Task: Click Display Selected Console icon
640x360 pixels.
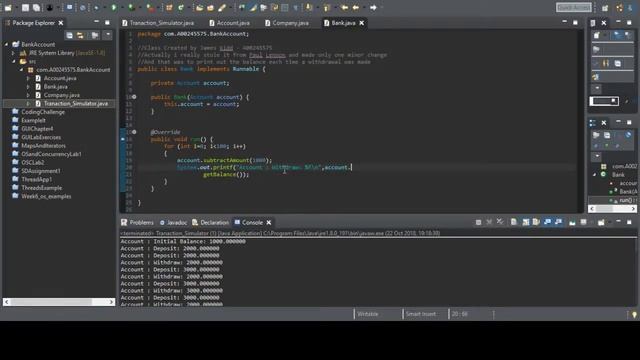Action: coord(584,222)
